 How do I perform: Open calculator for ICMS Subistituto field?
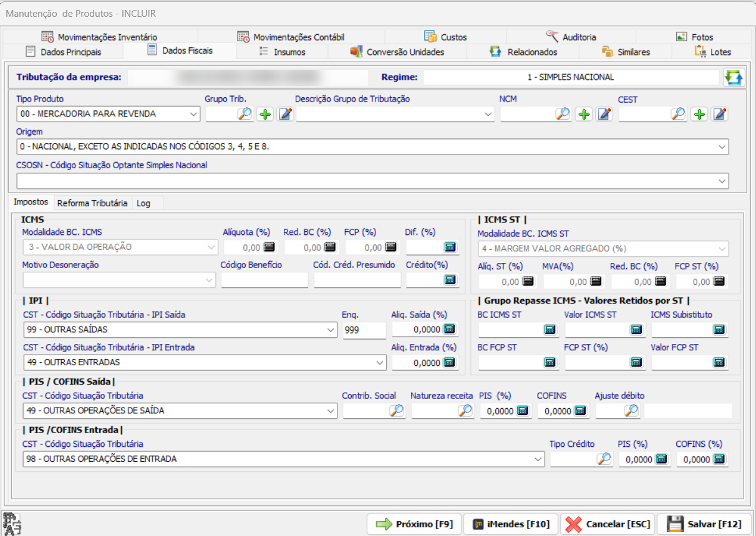[x=719, y=330]
